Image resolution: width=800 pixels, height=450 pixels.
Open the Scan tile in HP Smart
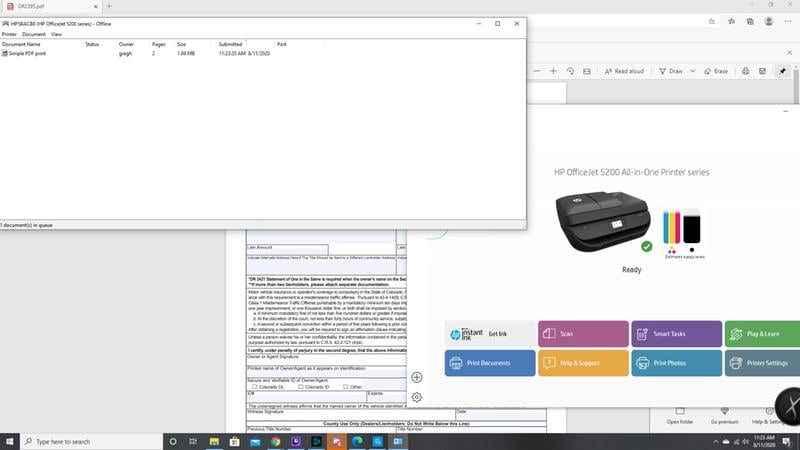[583, 334]
